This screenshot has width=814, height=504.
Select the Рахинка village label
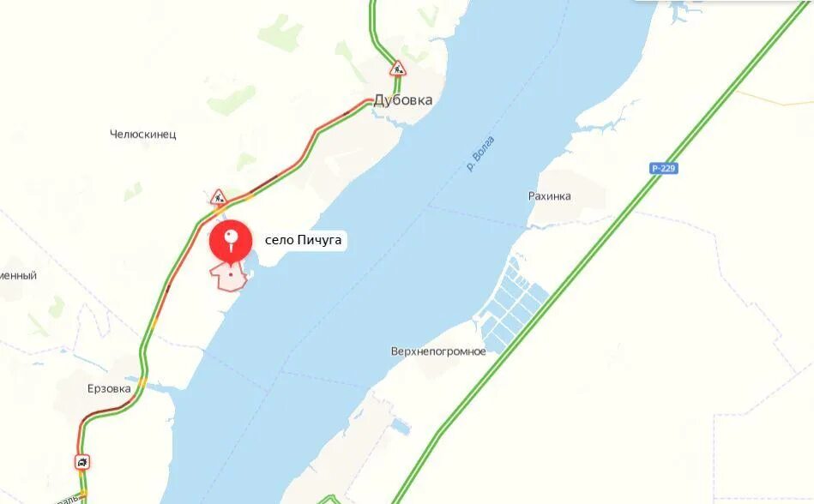coord(549,196)
